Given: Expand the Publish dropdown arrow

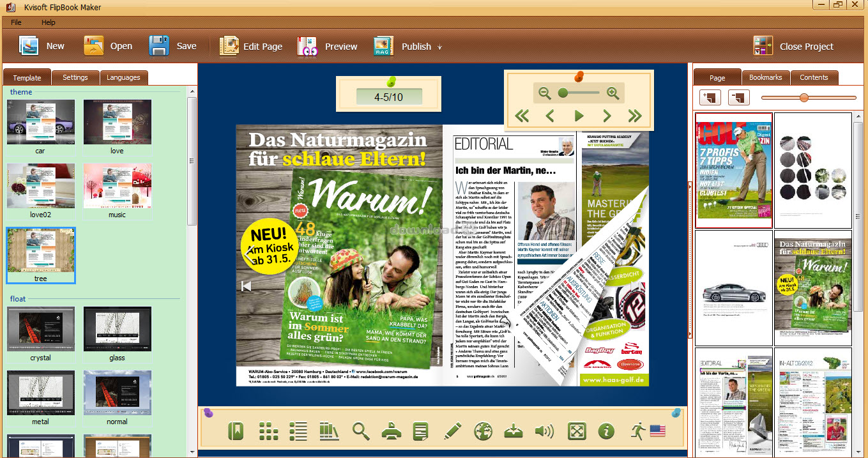Looking at the screenshot, I should [x=439, y=47].
